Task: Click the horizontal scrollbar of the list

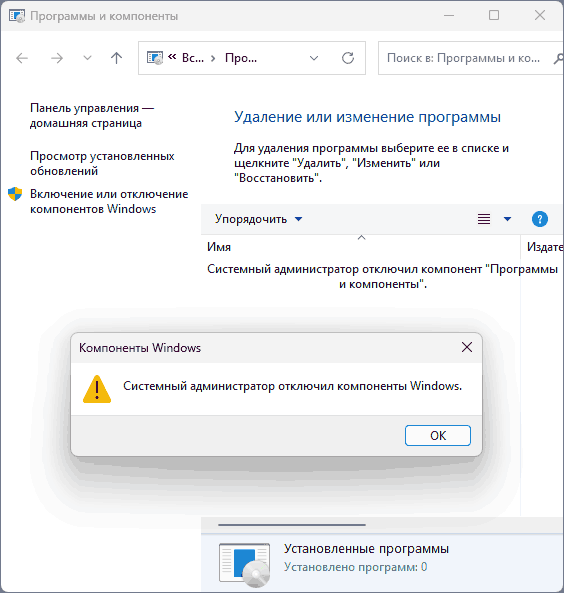Action: point(292,525)
